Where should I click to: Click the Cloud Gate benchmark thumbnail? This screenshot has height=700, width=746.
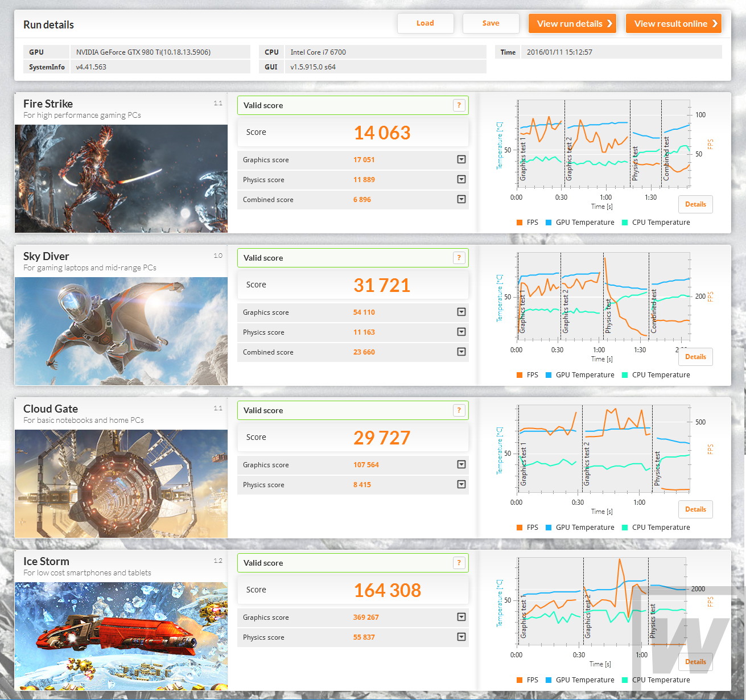click(x=121, y=484)
